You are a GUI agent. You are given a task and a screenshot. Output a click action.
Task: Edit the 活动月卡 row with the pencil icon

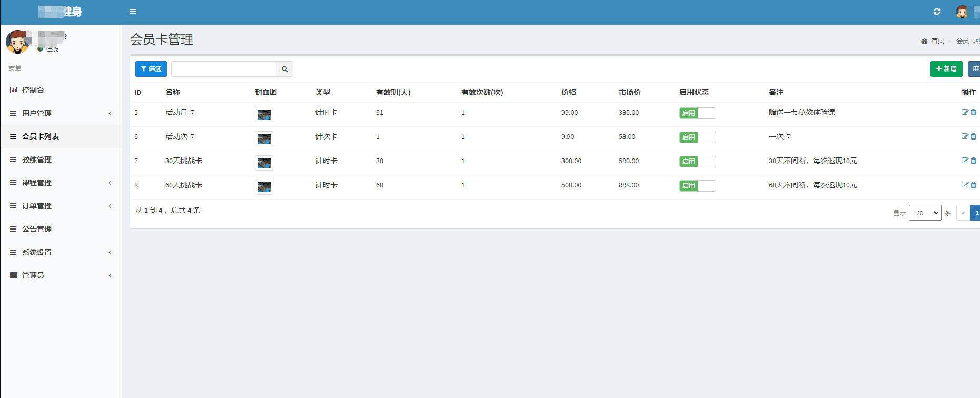click(965, 112)
